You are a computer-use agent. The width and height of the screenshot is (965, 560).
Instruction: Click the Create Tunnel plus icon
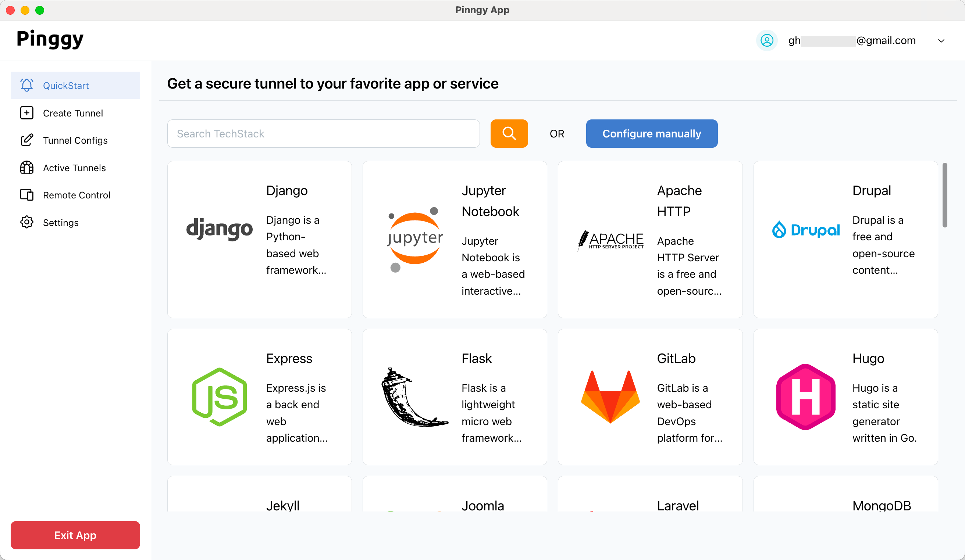point(27,113)
